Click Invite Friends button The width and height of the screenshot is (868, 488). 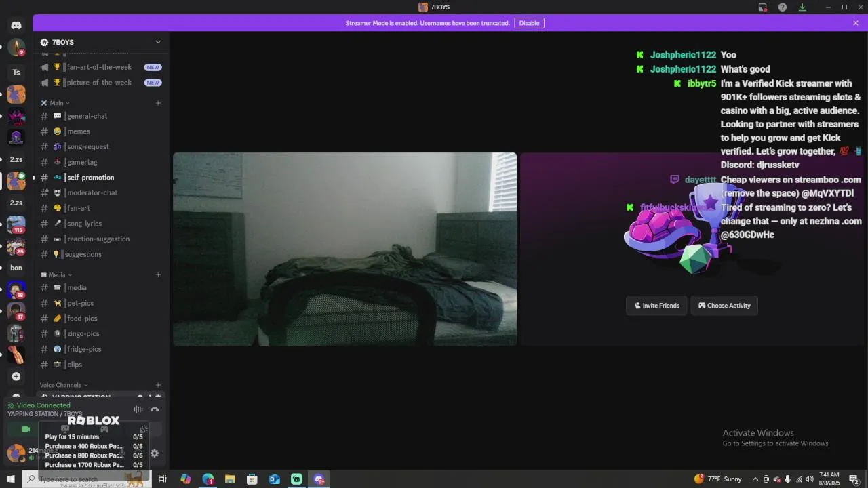pos(656,306)
